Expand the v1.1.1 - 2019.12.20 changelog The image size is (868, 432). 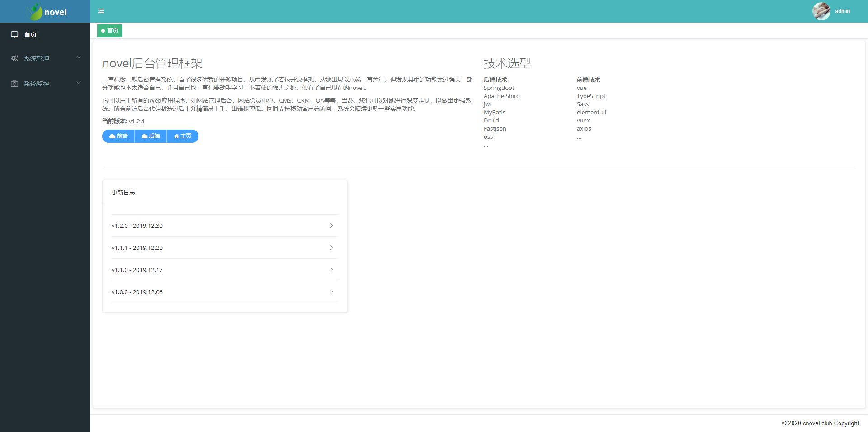coord(331,248)
